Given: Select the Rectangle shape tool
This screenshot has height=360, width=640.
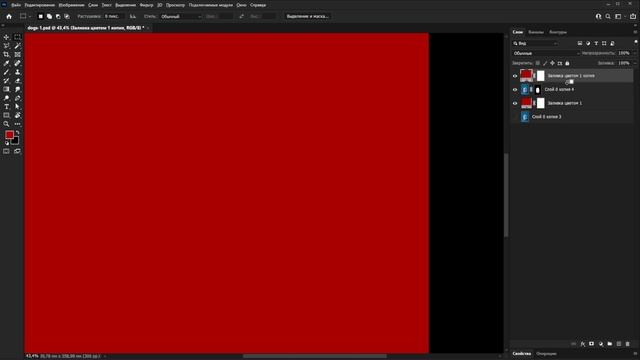Looking at the screenshot, I should click(x=6, y=116).
